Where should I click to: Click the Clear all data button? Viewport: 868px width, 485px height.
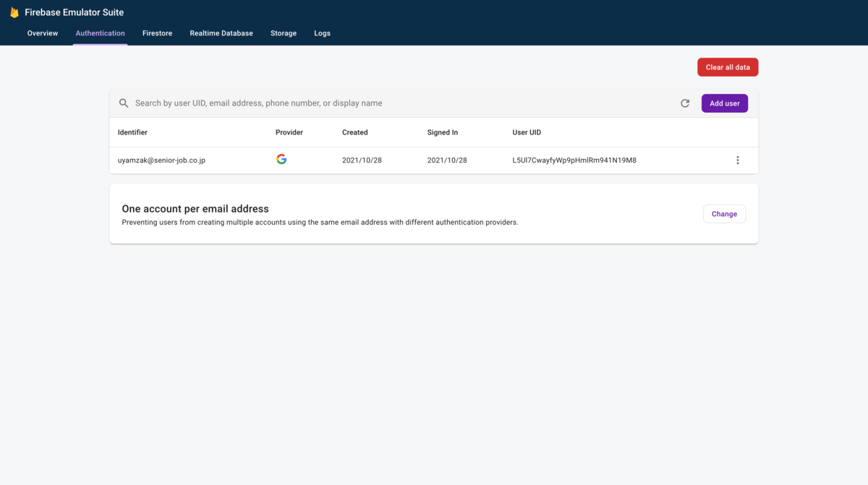(728, 67)
